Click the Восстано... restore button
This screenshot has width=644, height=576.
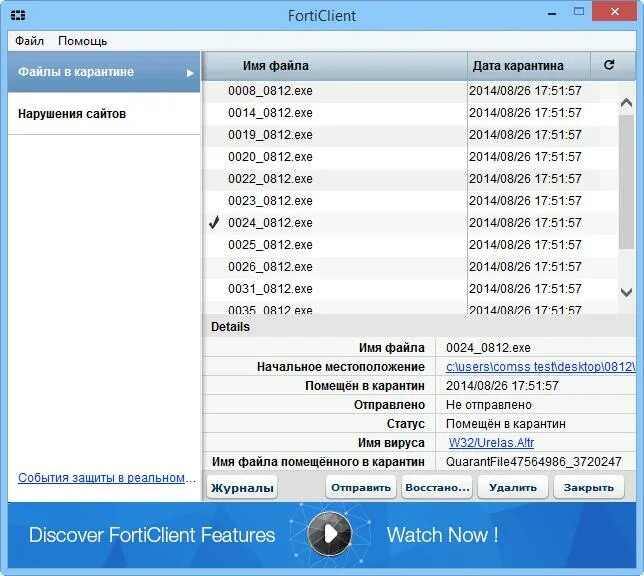(x=437, y=488)
